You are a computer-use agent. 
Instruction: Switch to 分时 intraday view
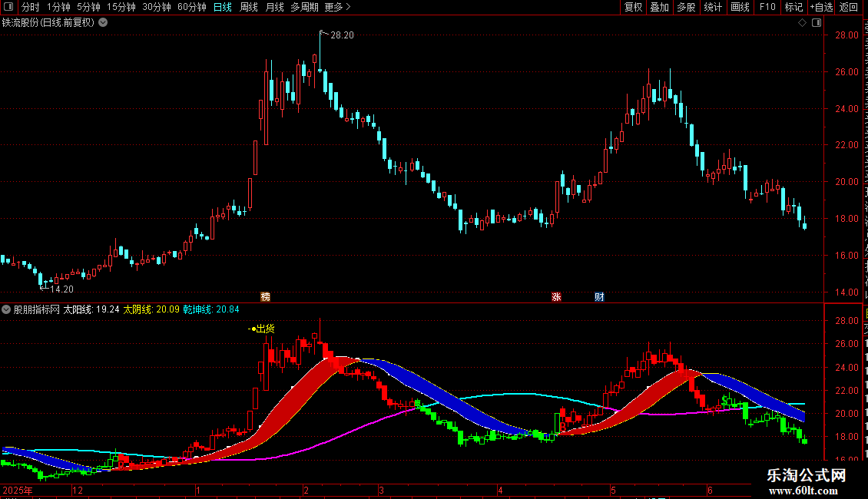click(x=31, y=7)
